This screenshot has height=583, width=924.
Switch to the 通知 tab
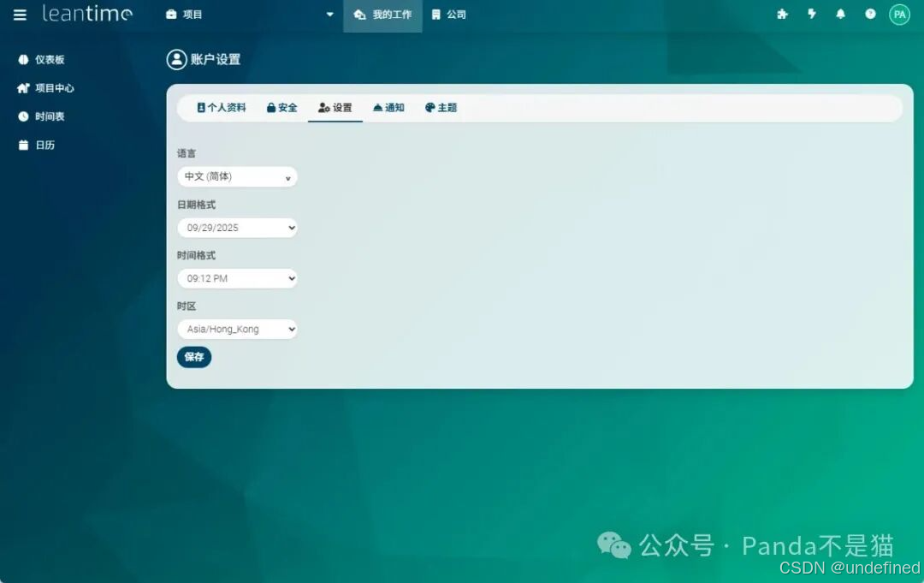tap(388, 107)
